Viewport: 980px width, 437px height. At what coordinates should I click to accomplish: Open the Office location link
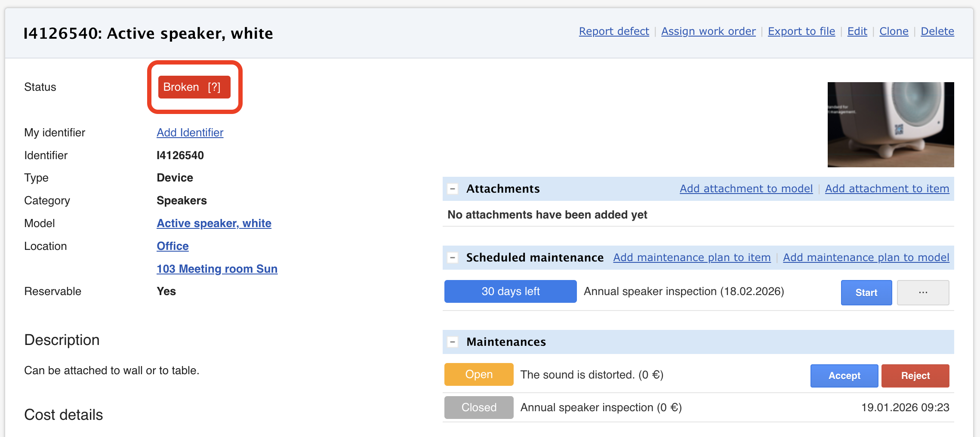[173, 246]
